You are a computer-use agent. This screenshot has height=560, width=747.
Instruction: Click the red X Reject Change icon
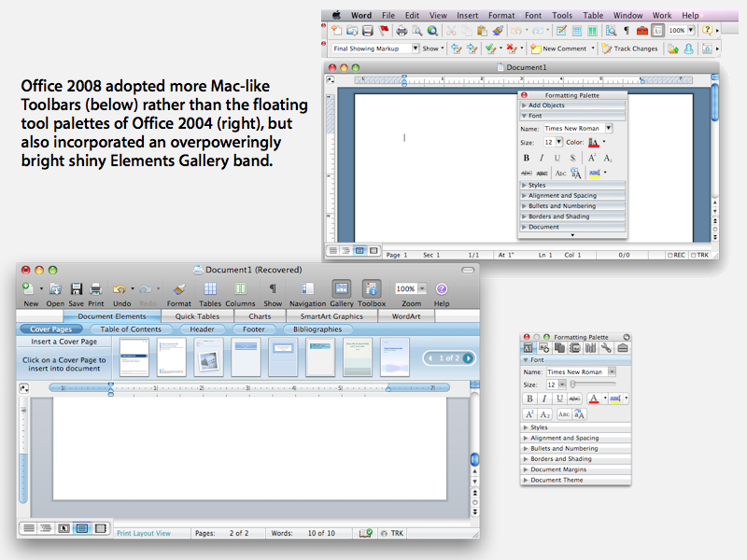tap(511, 49)
